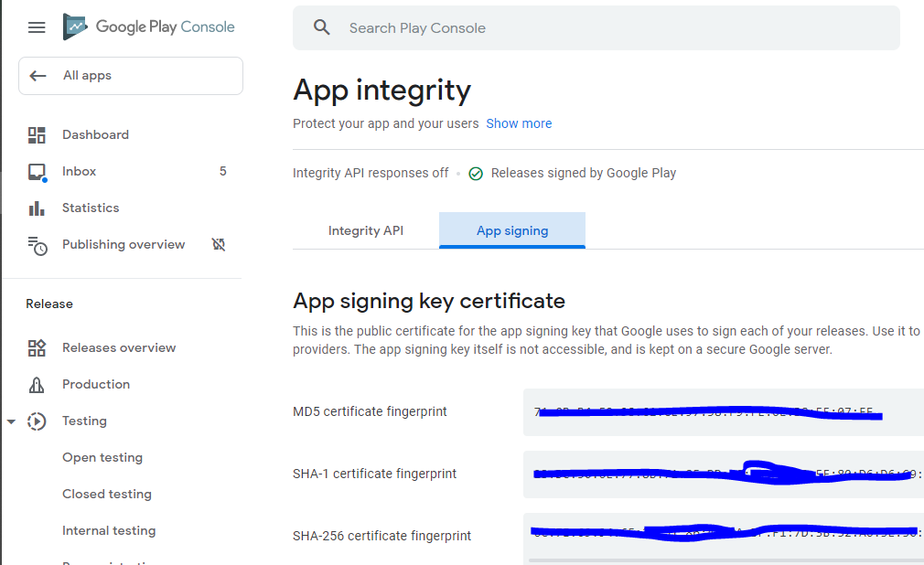The height and width of the screenshot is (565, 924).
Task: Click the Production rocket icon
Action: 37,385
